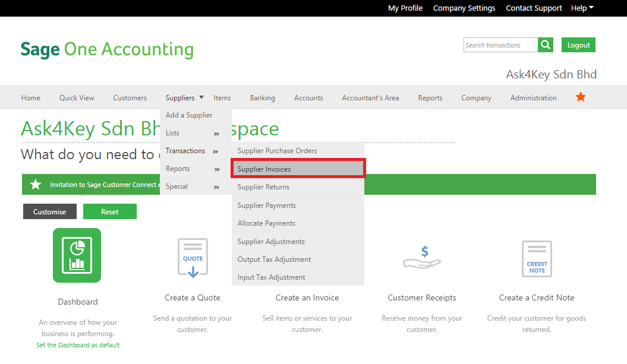Screen dimensions: 627x364
Task: Go to the Home tab
Action: coord(31,98)
